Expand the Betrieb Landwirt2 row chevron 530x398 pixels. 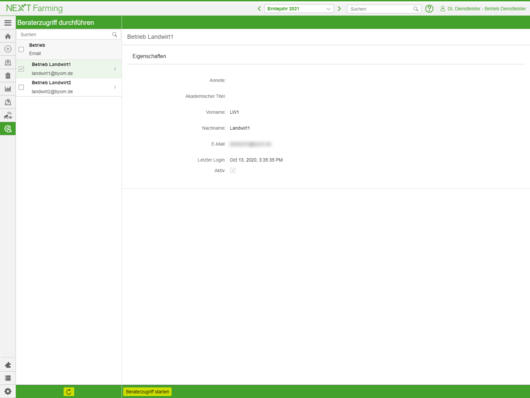click(115, 87)
